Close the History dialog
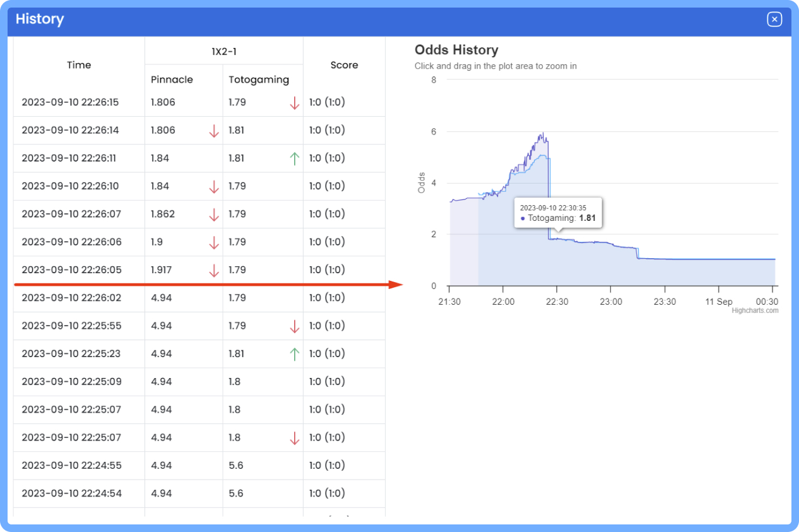The height and width of the screenshot is (532, 799). (774, 20)
